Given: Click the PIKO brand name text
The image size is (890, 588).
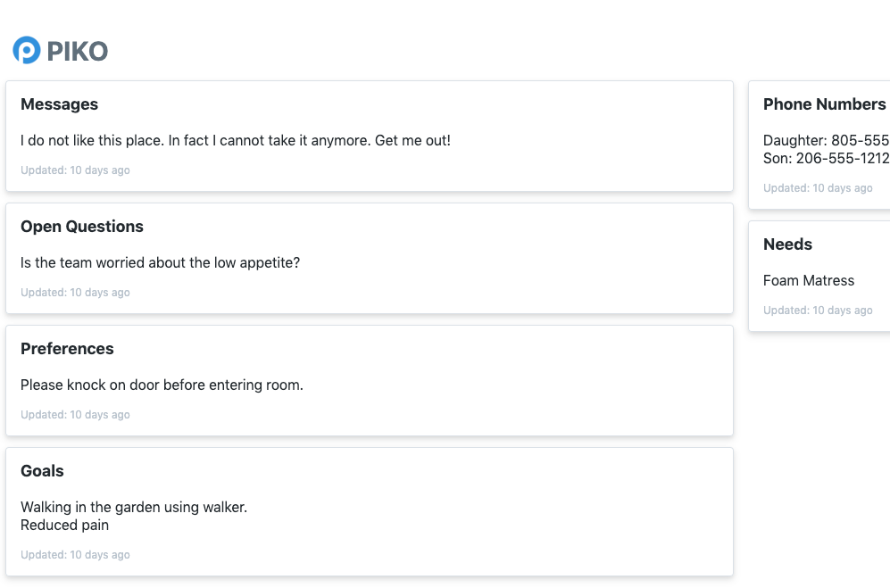Looking at the screenshot, I should tap(78, 52).
